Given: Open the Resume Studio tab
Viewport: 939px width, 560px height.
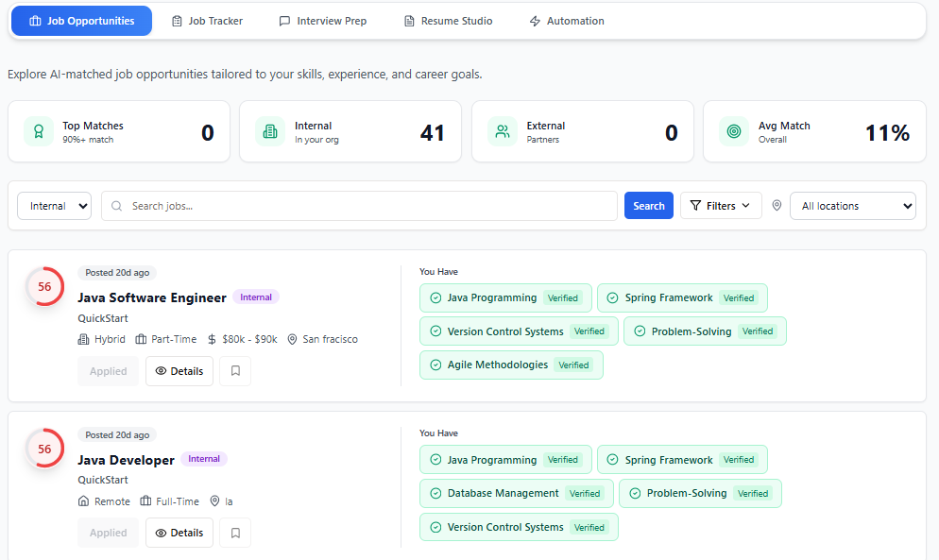Looking at the screenshot, I should (448, 21).
